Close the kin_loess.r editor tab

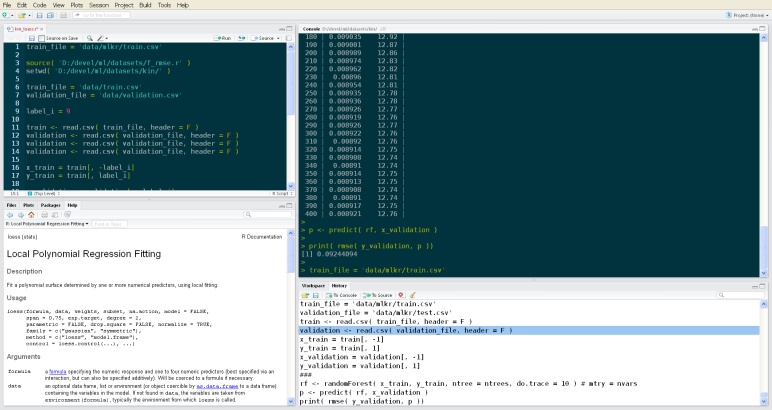[42, 29]
